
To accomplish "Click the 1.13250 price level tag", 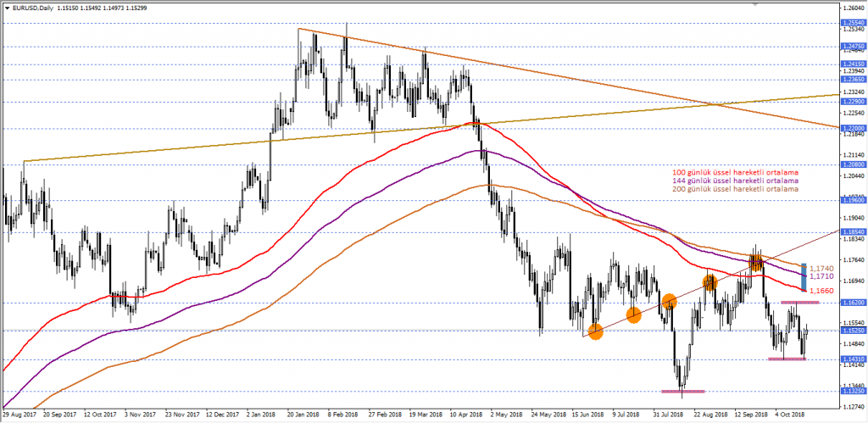I will (x=853, y=391).
